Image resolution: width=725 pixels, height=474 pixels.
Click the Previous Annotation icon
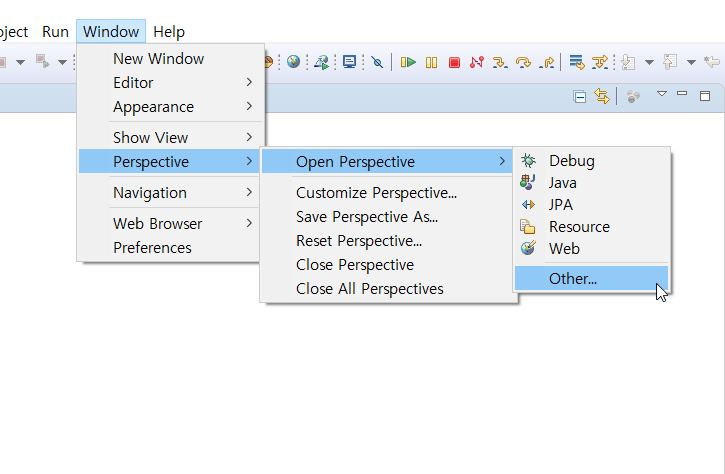[x=670, y=62]
